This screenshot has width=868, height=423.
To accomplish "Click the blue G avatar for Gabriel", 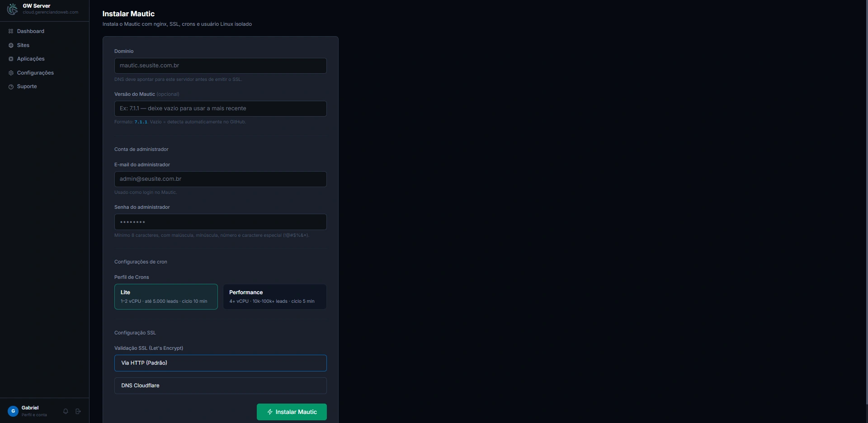I will tap(13, 411).
